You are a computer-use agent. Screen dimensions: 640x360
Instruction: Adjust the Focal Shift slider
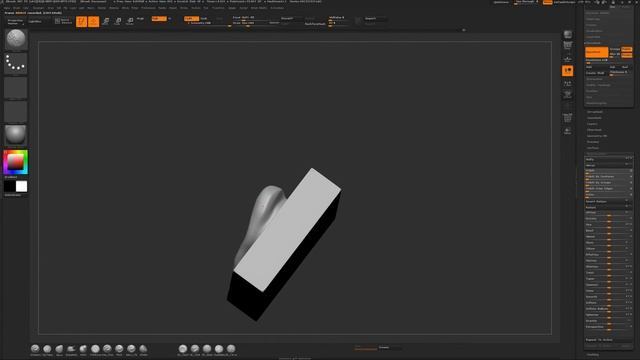[250, 18]
